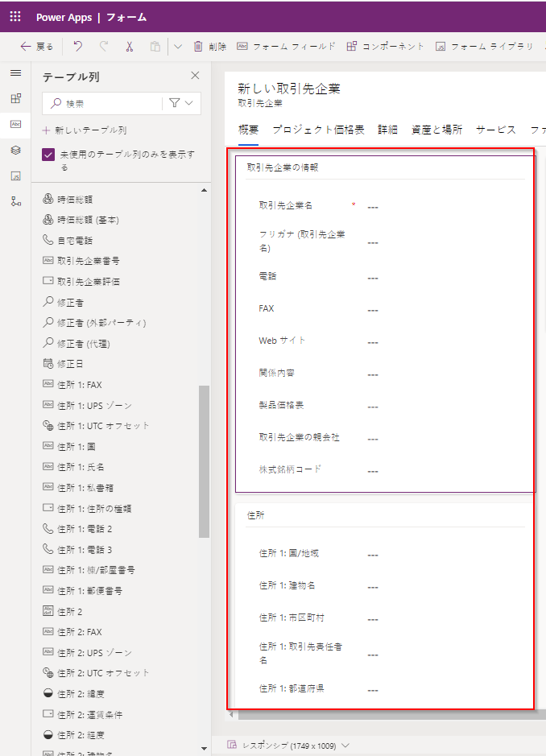Viewport: 546px width, 756px height.
Task: Select the 取引先企業番号 column
Action: [81, 261]
